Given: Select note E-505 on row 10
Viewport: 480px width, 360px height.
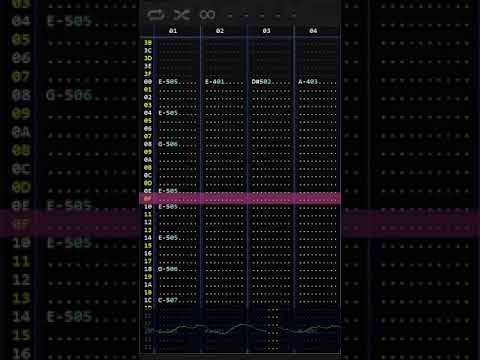Looking at the screenshot, I should (x=168, y=207).
